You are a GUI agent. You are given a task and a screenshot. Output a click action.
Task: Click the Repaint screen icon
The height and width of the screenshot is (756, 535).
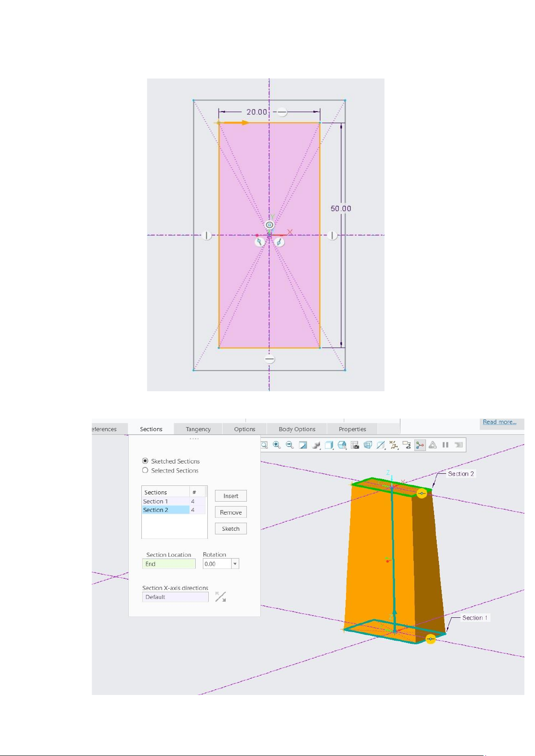pyautogui.click(x=303, y=445)
